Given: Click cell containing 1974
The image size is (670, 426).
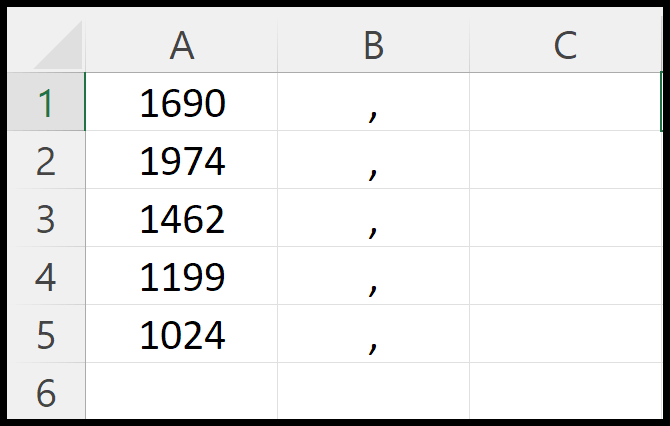Looking at the screenshot, I should 182,160.
